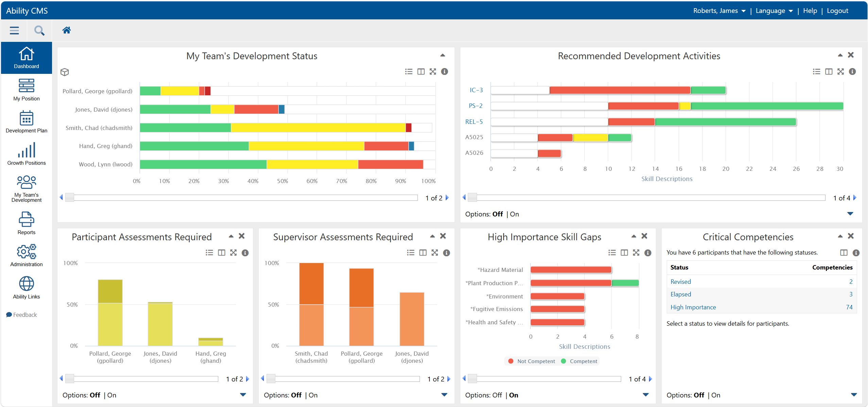This screenshot has width=868, height=407.
Task: Expand My Team's Development Status to fullscreen
Action: (x=433, y=71)
